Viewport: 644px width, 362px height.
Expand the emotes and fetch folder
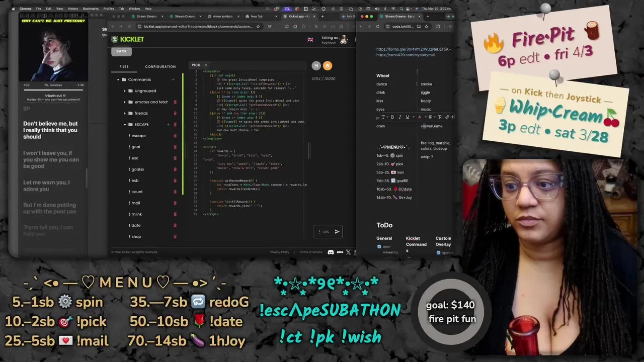(125, 102)
